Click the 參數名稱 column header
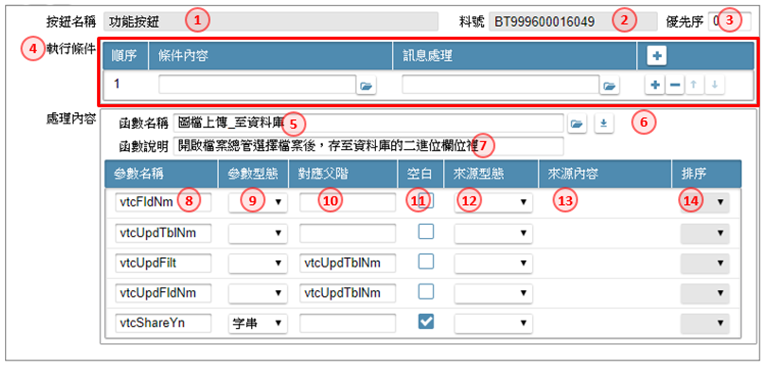 (161, 174)
